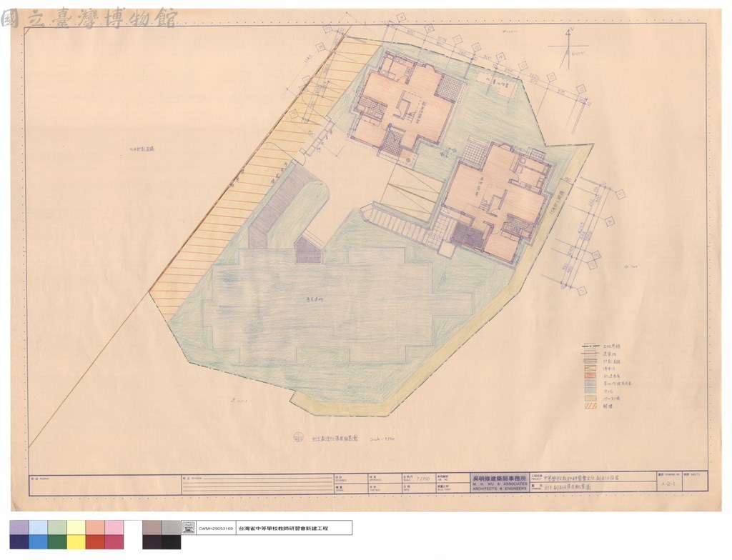Viewport: 732px width, 560px height.
Task: Click the diagonal-hatched legend box at bottom
Action: tap(590, 405)
